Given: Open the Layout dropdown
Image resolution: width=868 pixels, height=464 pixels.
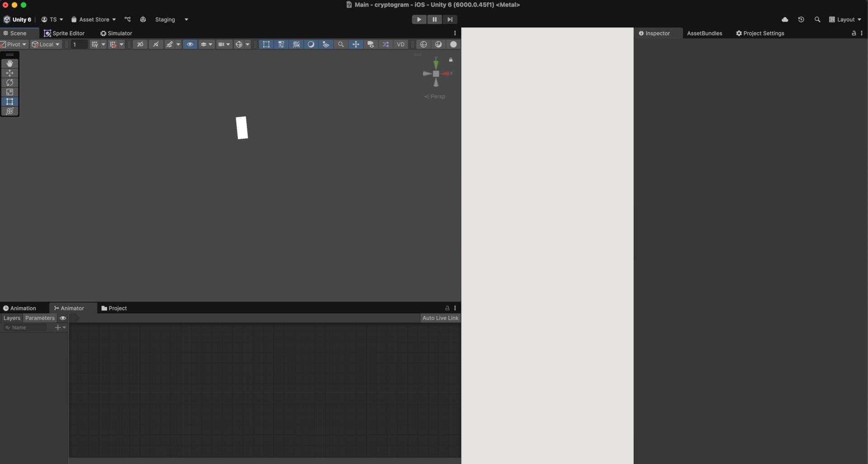Looking at the screenshot, I should pyautogui.click(x=845, y=19).
